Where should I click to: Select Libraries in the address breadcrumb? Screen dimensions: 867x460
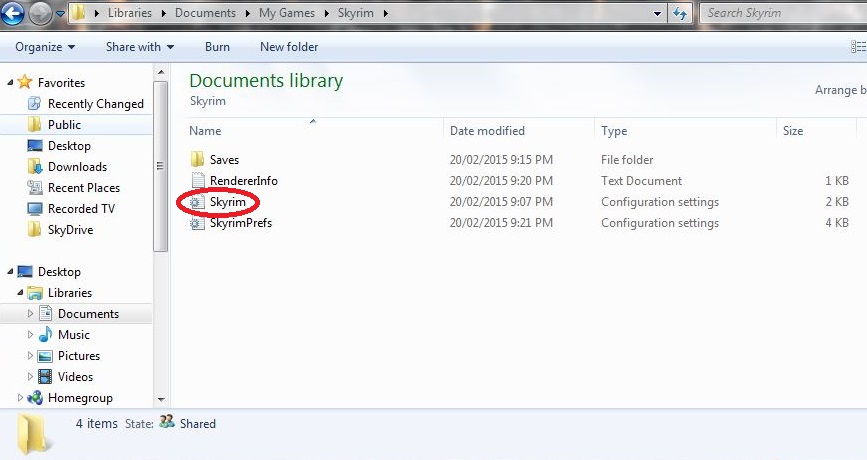[129, 13]
